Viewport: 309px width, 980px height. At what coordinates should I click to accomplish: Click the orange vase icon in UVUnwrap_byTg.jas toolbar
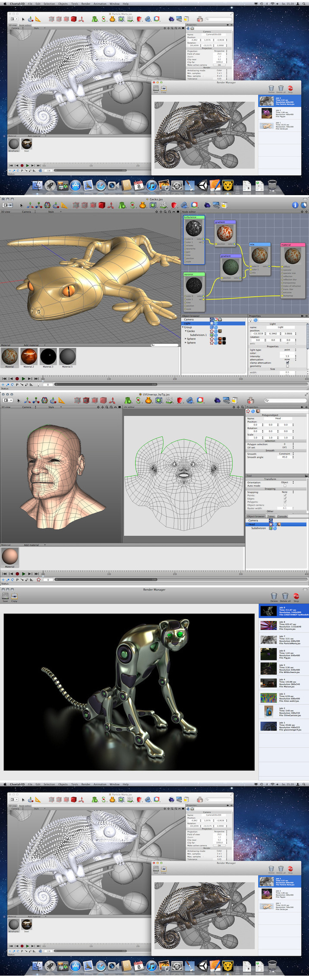148,400
